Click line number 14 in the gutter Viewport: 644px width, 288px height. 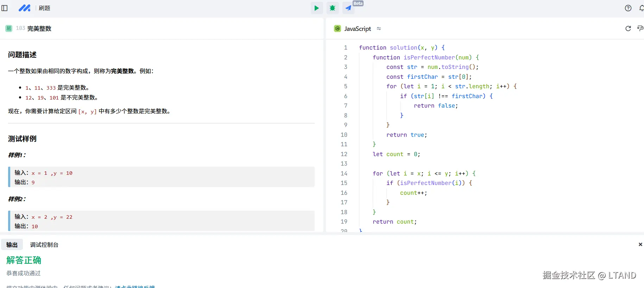click(344, 173)
